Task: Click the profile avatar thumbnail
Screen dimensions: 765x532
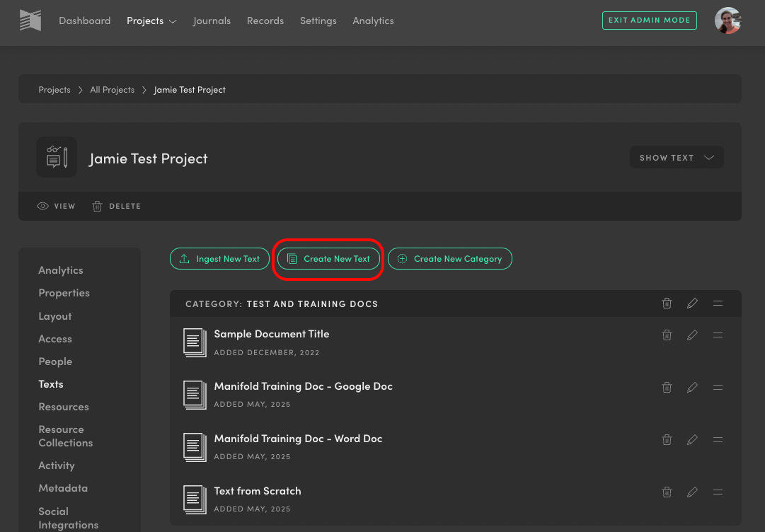Action: pos(728,21)
